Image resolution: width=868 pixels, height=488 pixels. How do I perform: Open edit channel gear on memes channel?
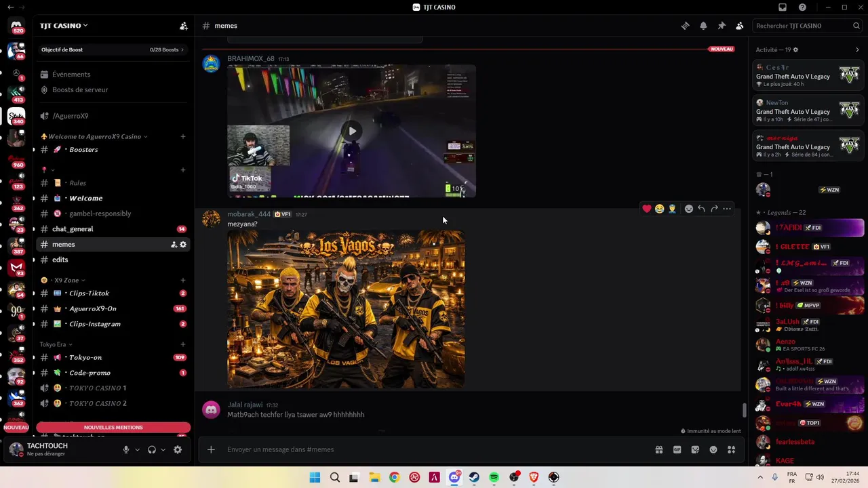(x=182, y=245)
